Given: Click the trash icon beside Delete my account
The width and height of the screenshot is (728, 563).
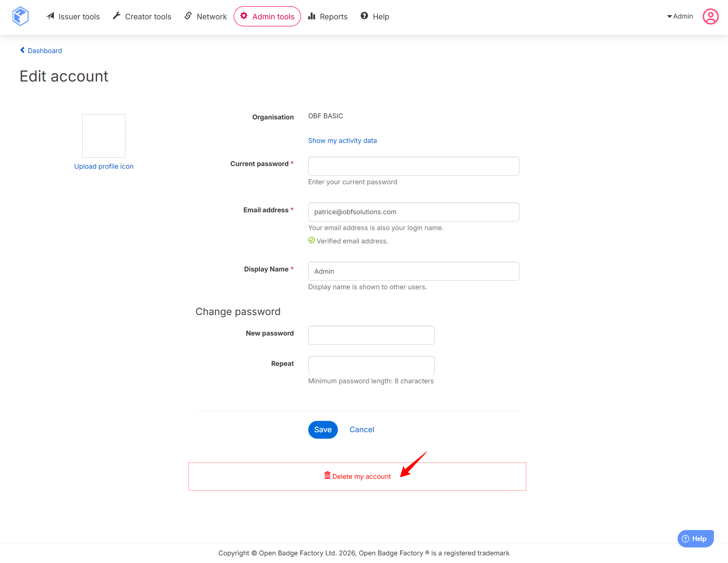Looking at the screenshot, I should coord(327,475).
